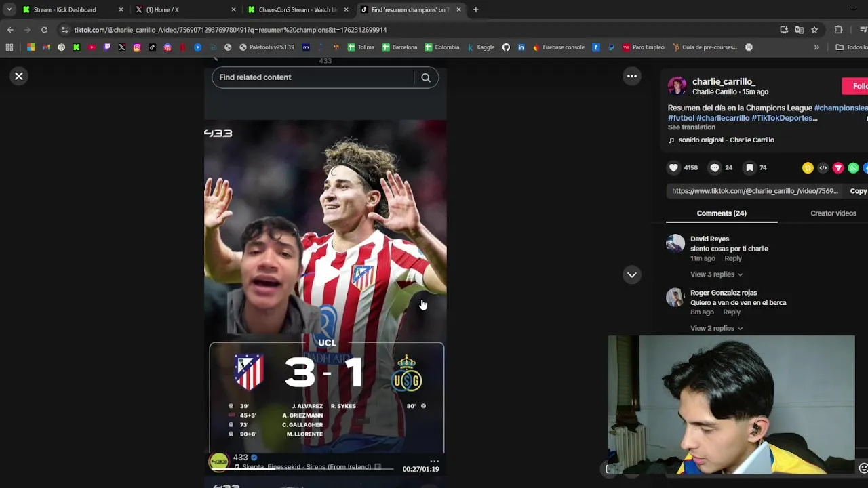
Task: Open the #charliecarrillo hashtag
Action: point(723,118)
